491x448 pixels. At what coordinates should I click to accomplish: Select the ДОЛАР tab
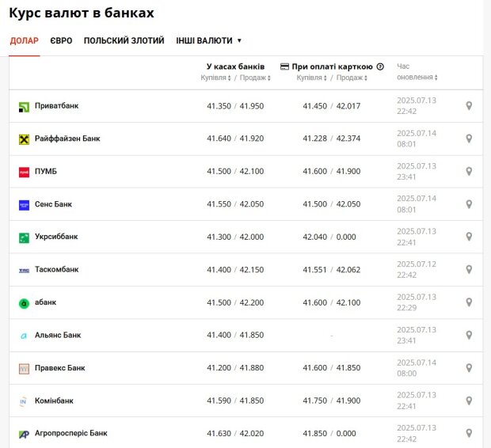tap(24, 40)
